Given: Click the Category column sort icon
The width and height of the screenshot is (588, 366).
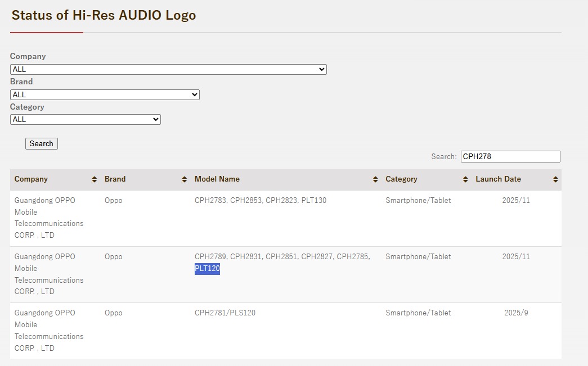Looking at the screenshot, I should point(465,179).
